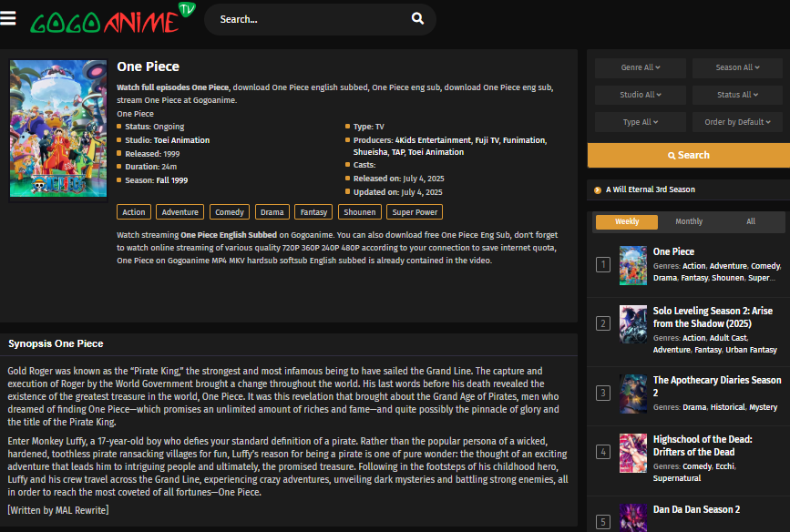Switch to the Weekly ranking tab

click(627, 221)
